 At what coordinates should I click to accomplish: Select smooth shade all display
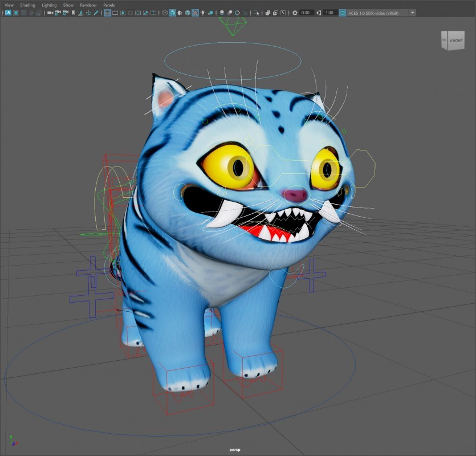coord(173,13)
